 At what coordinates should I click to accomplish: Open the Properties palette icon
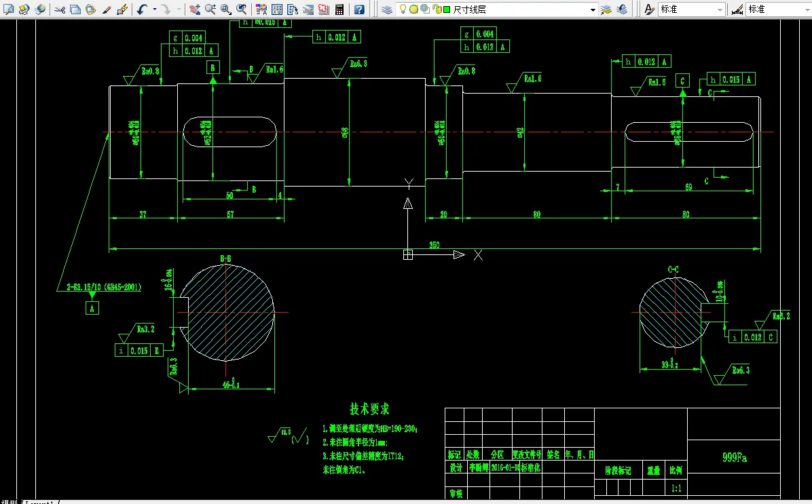click(261, 9)
